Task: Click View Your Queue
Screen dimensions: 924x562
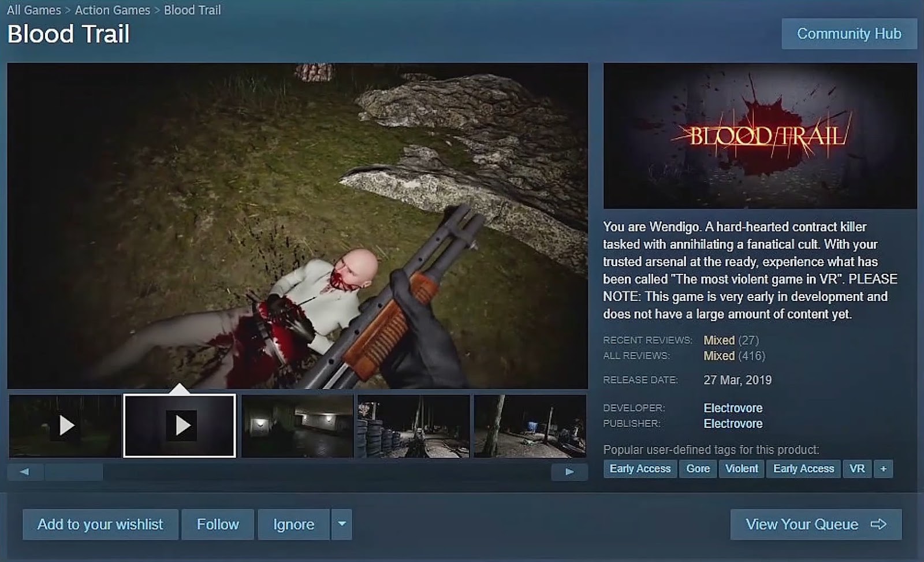Action: click(x=816, y=524)
